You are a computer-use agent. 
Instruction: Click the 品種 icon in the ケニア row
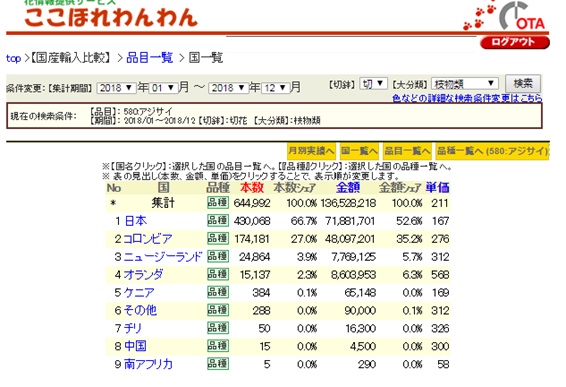[x=218, y=292]
